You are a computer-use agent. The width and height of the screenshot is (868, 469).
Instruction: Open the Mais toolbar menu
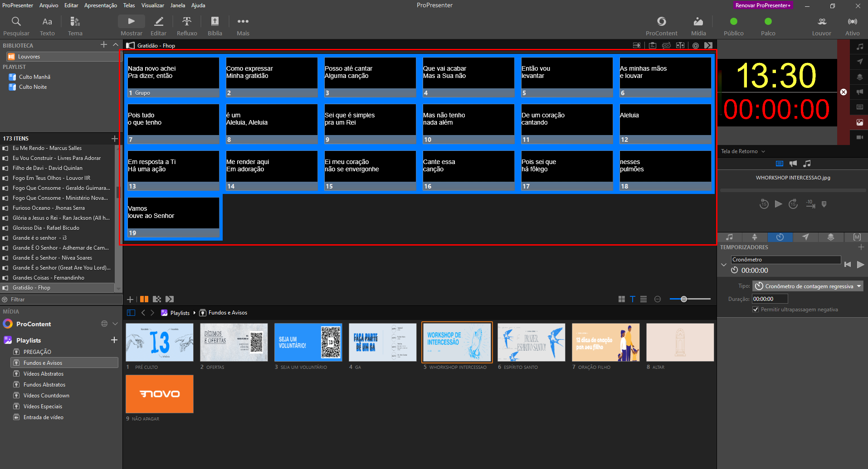tap(243, 26)
